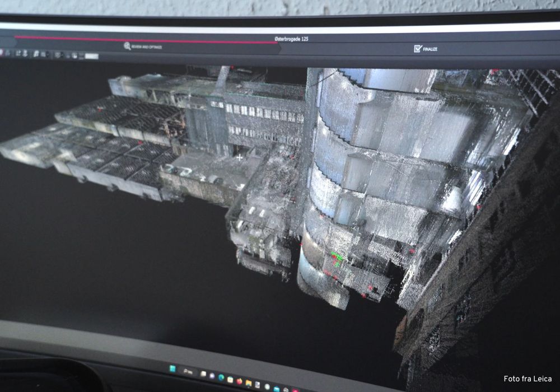Image resolution: width=560 pixels, height=392 pixels.
Task: Launch Microsoft Edge from the taskbar
Action: [x=221, y=377]
